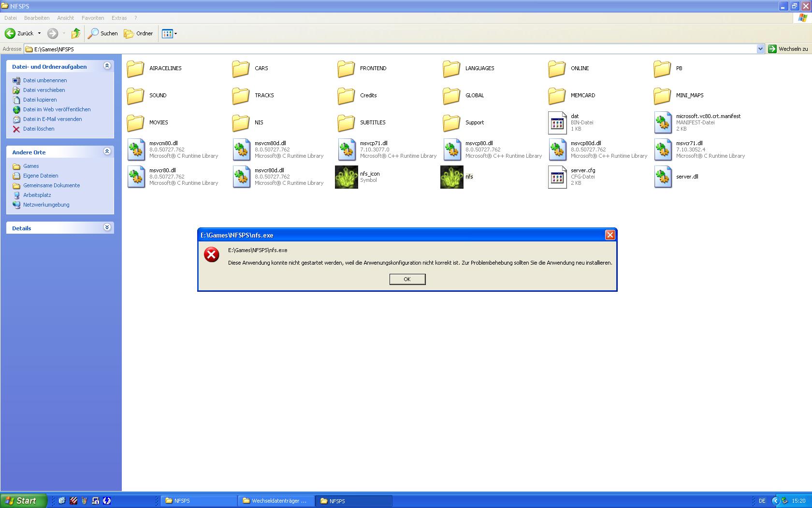The width and height of the screenshot is (812, 508).
Task: Select the msvcp71.dll file icon
Action: click(x=347, y=150)
